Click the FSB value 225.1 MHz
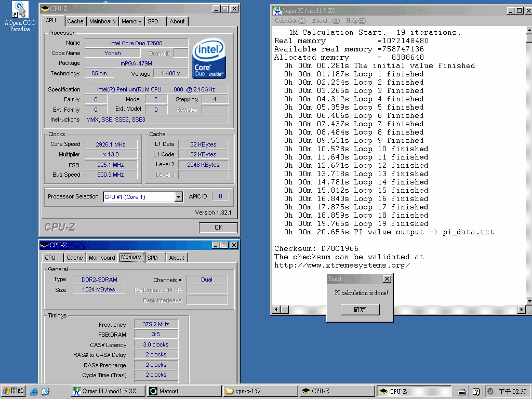This screenshot has width=532, height=399. tap(111, 165)
